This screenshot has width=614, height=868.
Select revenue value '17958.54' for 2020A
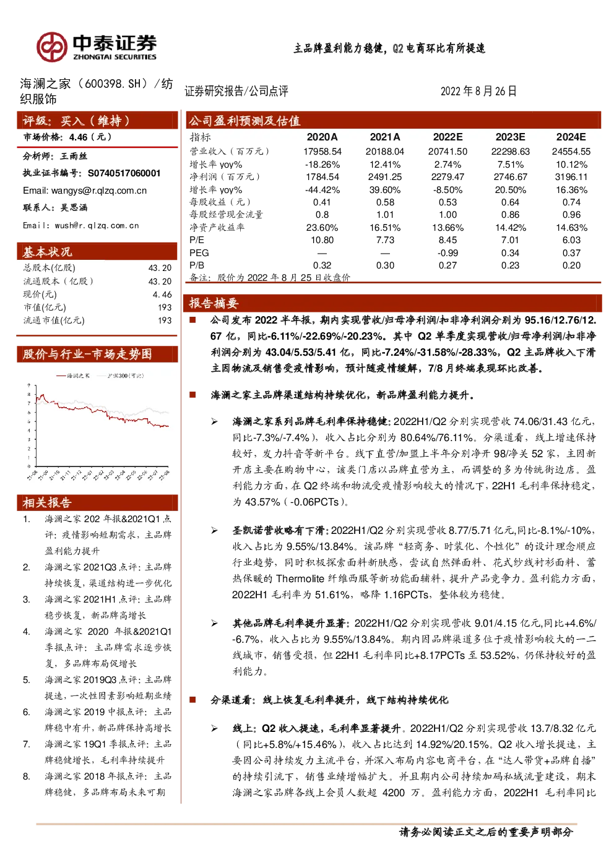pos(322,152)
